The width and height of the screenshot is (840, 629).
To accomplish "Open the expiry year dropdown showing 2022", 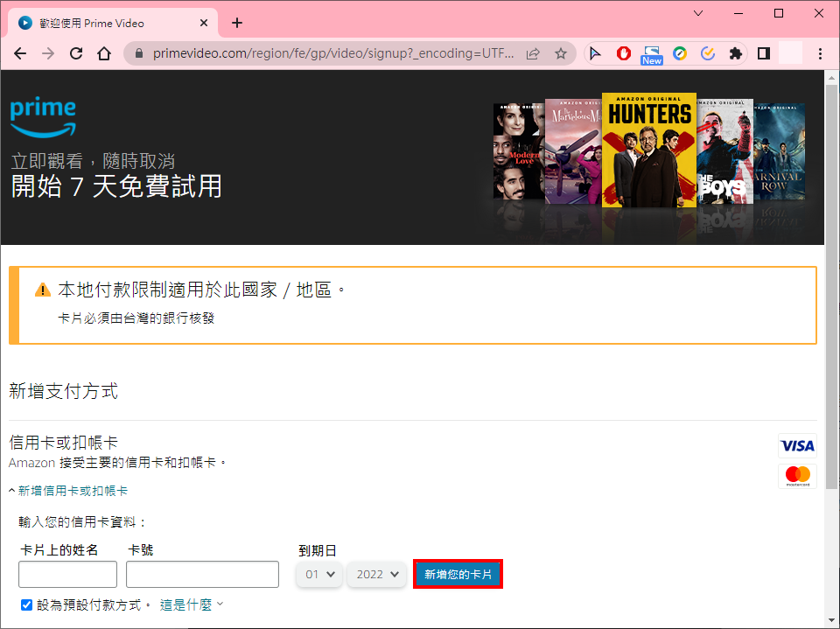I will tap(376, 575).
